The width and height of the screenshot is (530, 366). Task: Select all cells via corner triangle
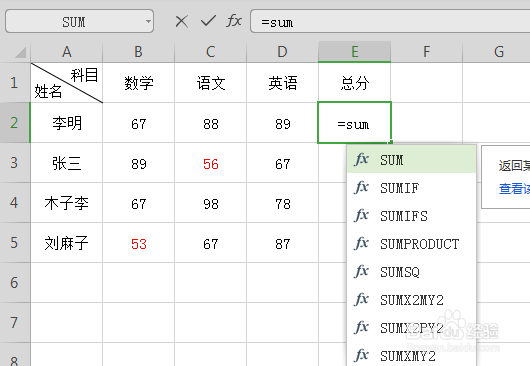pos(20,52)
